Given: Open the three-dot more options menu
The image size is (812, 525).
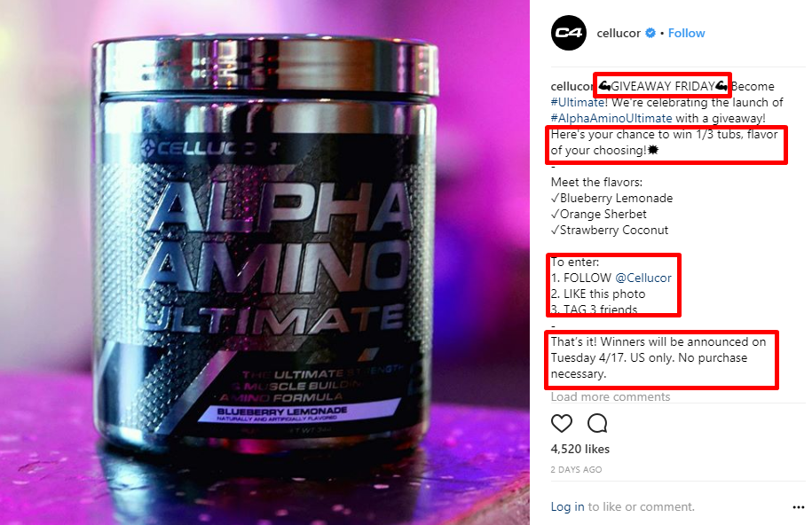Looking at the screenshot, I should pyautogui.click(x=799, y=507).
